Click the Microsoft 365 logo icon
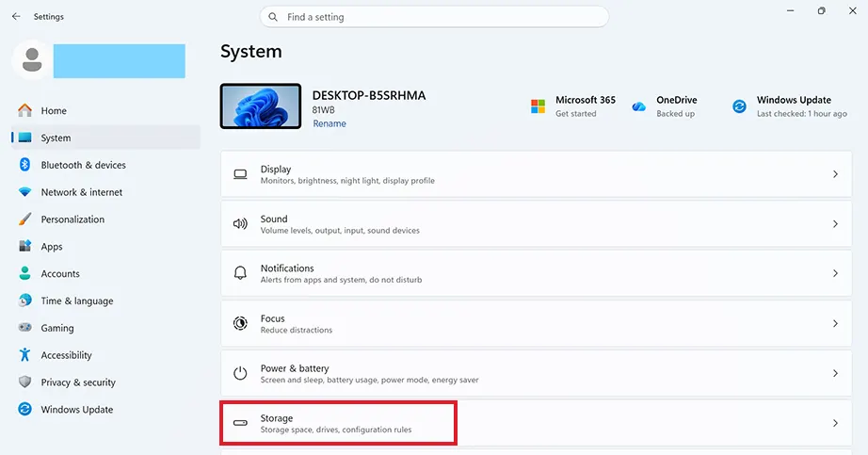Viewport: 868px width, 455px height. [x=538, y=106]
